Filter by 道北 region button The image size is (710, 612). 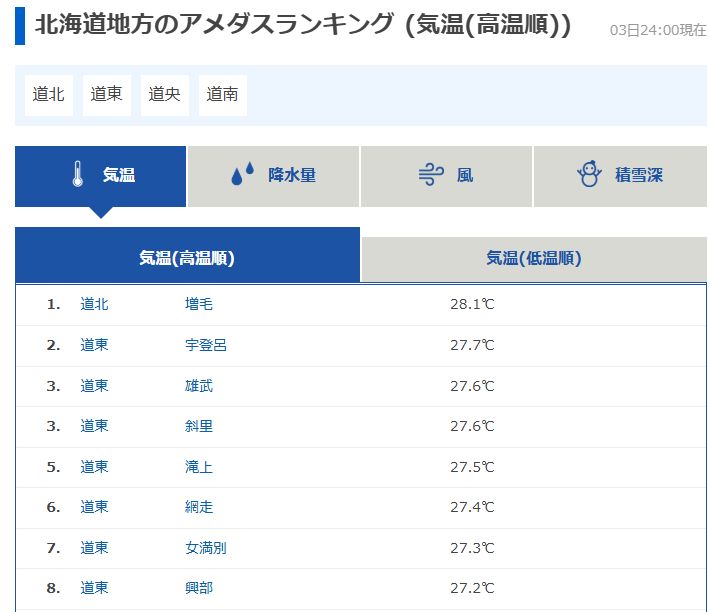pyautogui.click(x=49, y=95)
